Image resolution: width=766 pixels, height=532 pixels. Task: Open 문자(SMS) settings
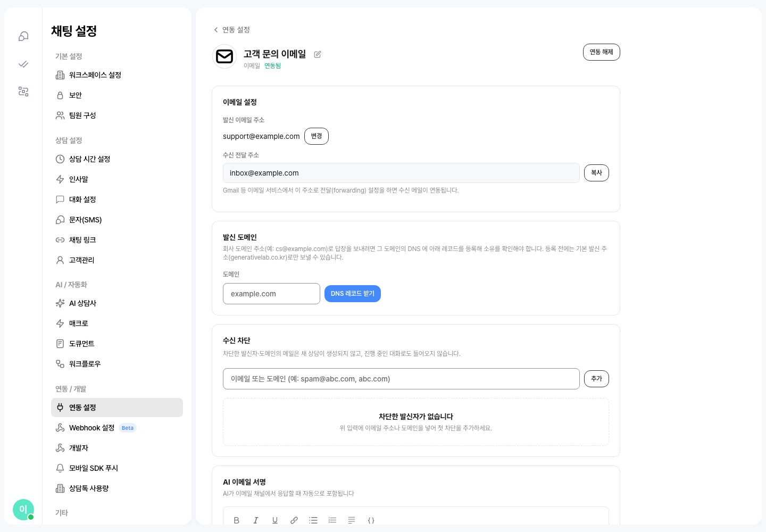(117, 220)
